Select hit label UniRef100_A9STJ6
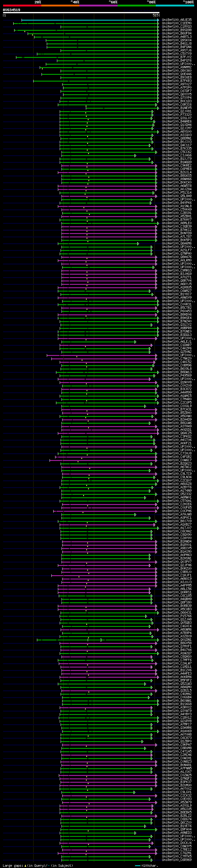The width and height of the screenshot is (197, 868). (x=177, y=50)
